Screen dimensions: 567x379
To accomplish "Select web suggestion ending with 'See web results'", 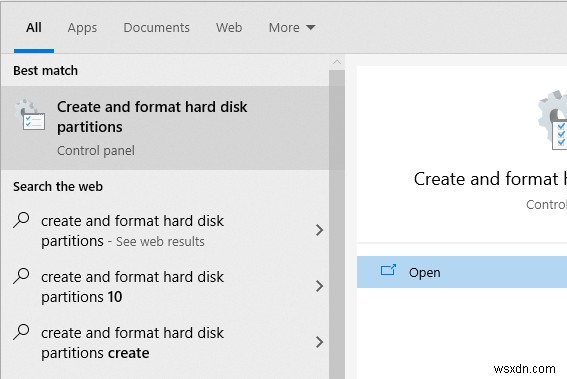I will point(165,230).
